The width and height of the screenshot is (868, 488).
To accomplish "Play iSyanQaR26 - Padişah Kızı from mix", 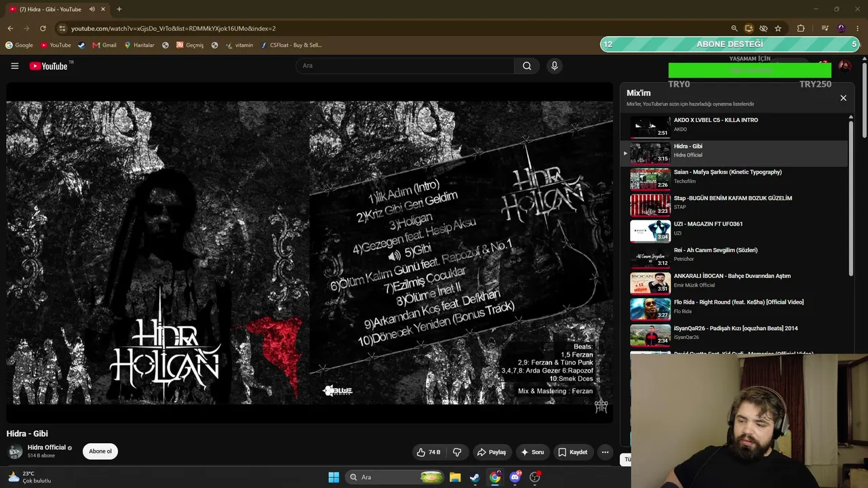I will coord(735,335).
